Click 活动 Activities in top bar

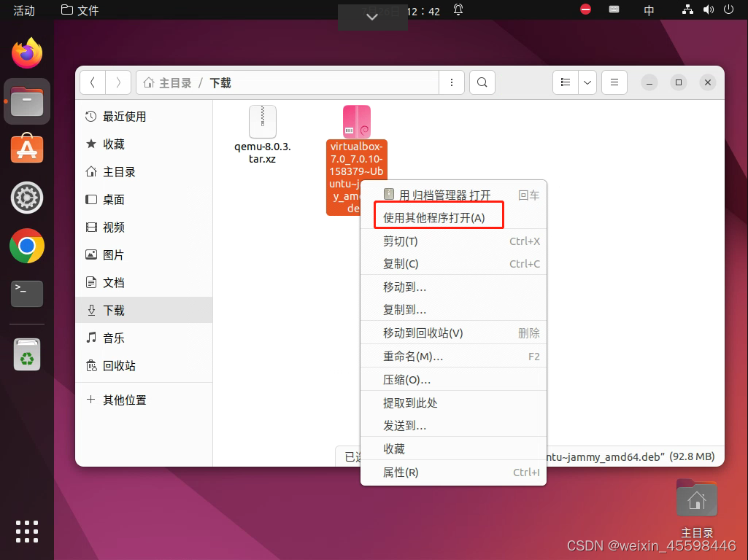24,10
